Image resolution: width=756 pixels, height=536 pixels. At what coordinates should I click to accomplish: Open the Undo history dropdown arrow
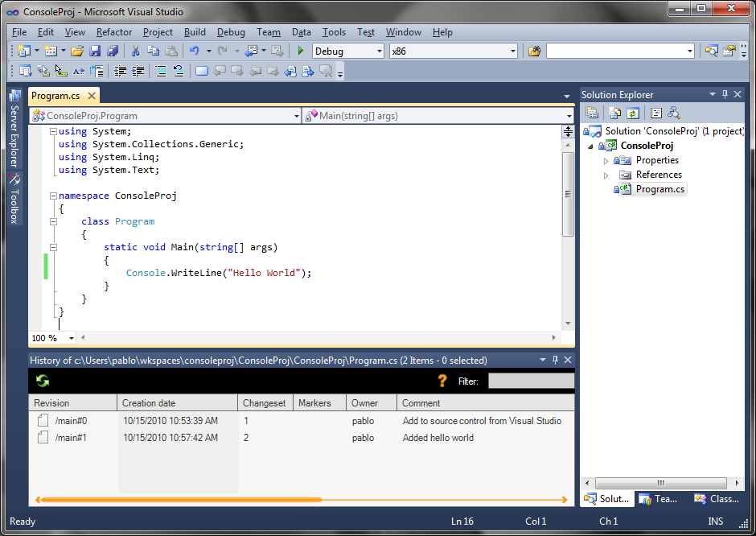click(209, 52)
